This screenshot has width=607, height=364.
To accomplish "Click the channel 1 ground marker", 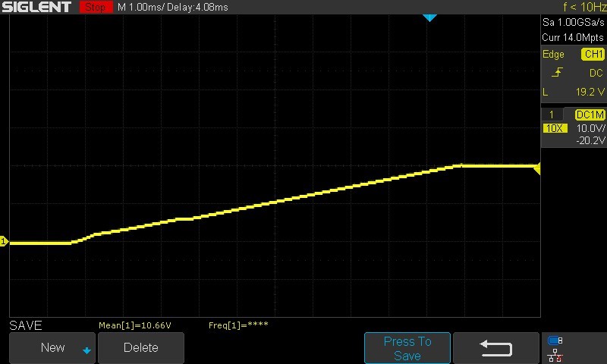I will click(4, 241).
